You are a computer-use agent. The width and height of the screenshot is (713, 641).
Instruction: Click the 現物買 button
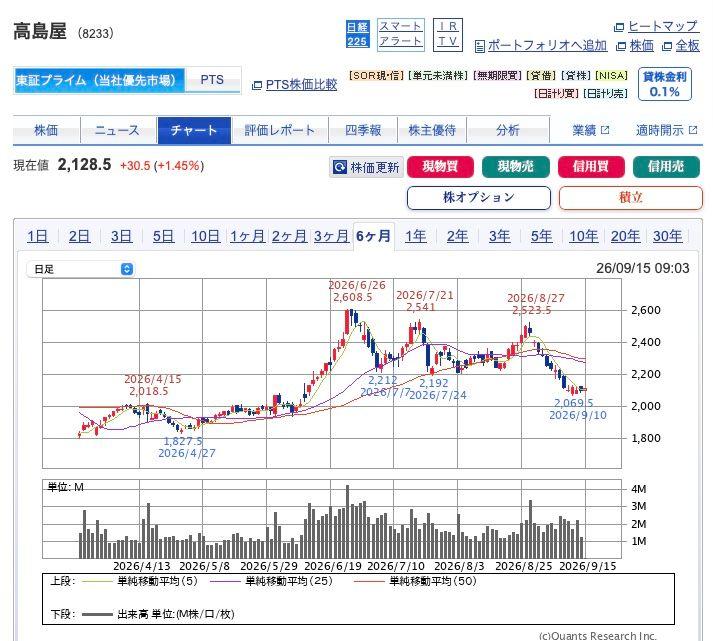(440, 166)
